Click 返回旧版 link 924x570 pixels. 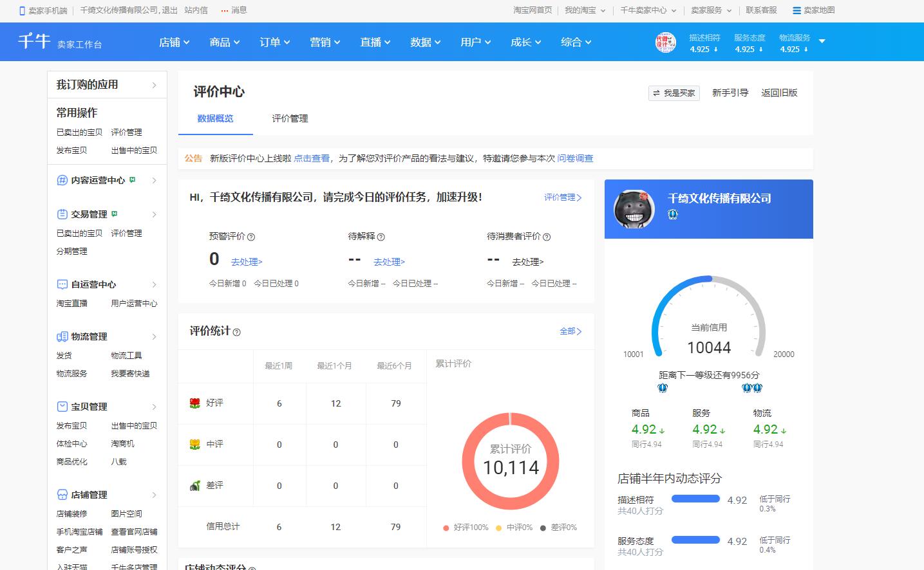779,93
